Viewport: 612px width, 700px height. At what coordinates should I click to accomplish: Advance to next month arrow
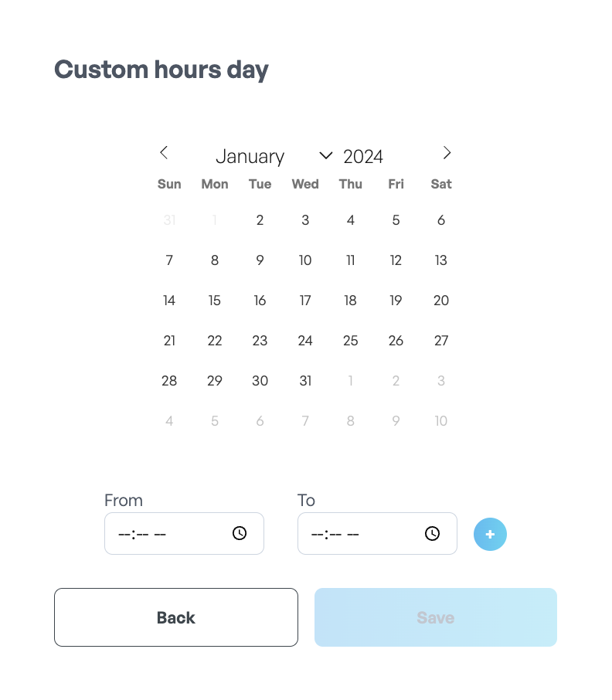point(447,153)
